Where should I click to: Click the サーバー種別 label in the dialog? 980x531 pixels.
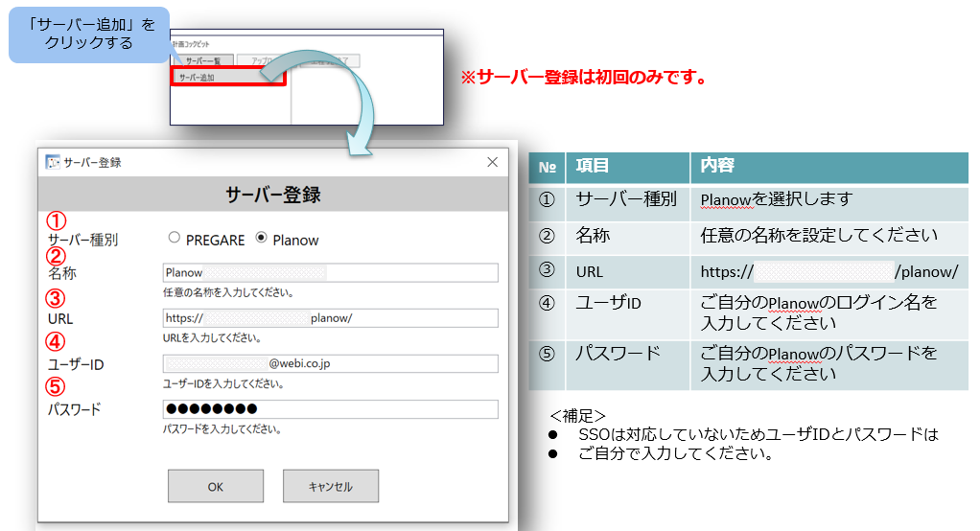pyautogui.click(x=83, y=240)
